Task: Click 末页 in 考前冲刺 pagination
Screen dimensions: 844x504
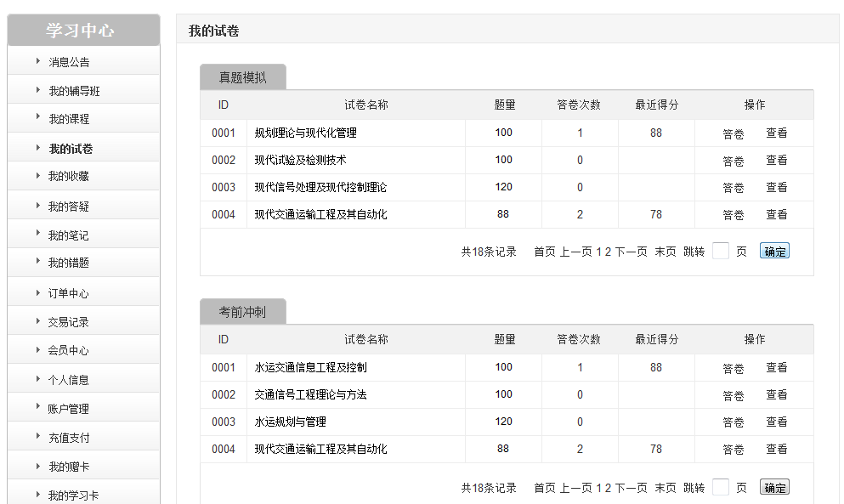Action: tap(666, 488)
